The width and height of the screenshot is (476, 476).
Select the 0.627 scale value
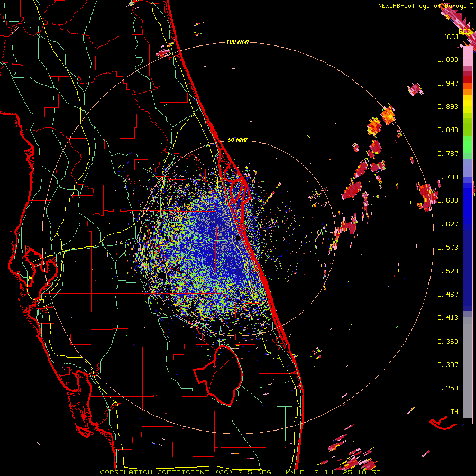click(x=448, y=224)
